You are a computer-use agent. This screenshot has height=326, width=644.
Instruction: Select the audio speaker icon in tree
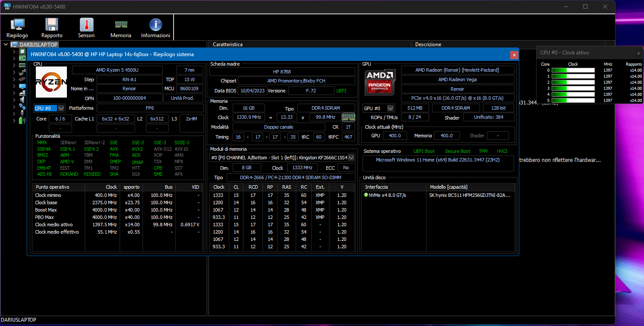pyautogui.click(x=22, y=100)
